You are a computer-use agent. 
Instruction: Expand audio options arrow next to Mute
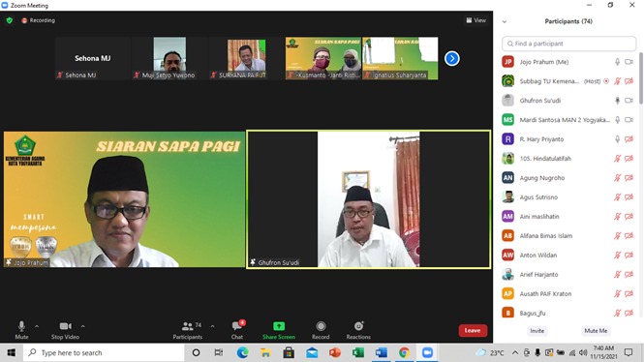[37, 326]
